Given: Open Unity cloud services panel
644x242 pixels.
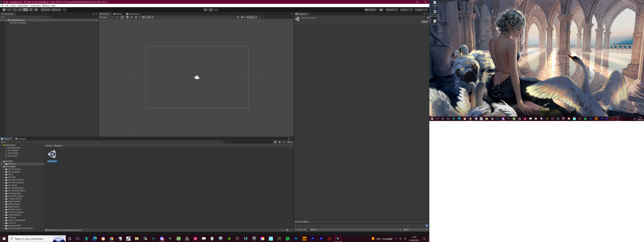Looking at the screenshot, I should (x=381, y=10).
